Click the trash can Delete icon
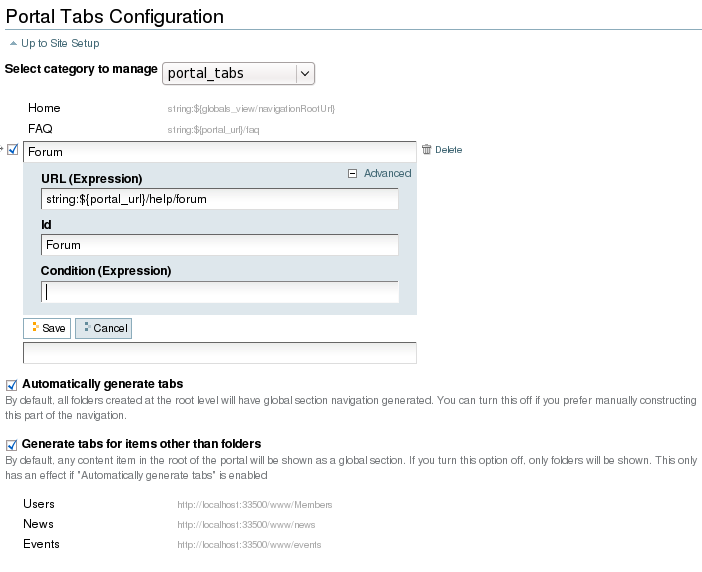 tap(427, 149)
